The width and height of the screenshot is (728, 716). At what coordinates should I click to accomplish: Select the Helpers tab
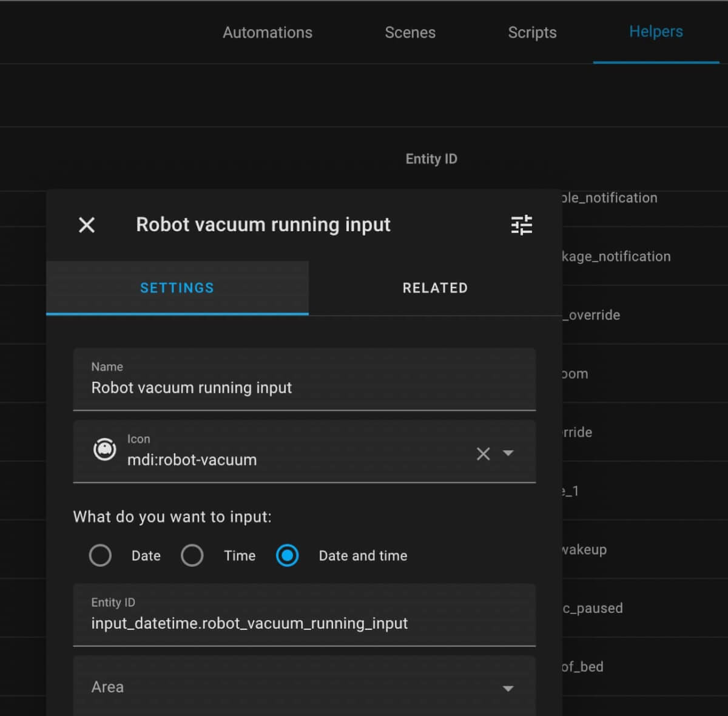(656, 32)
